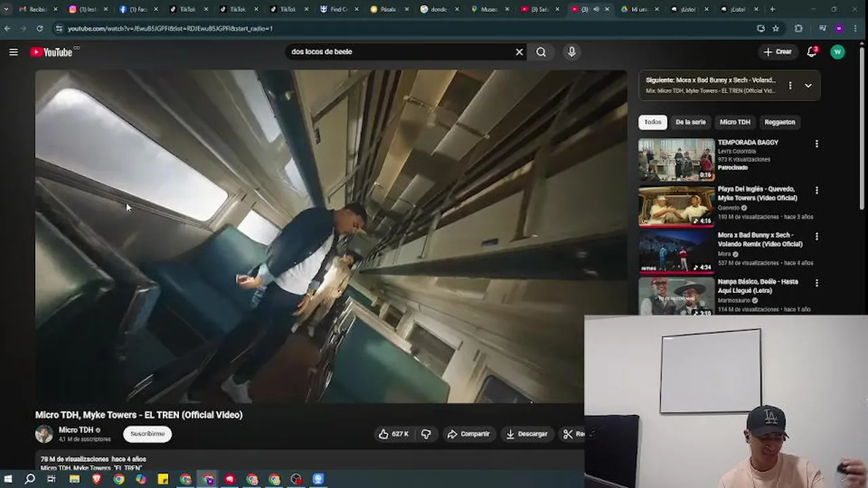Dislike the video with thumbs down
The height and width of the screenshot is (488, 868).
[x=426, y=434]
